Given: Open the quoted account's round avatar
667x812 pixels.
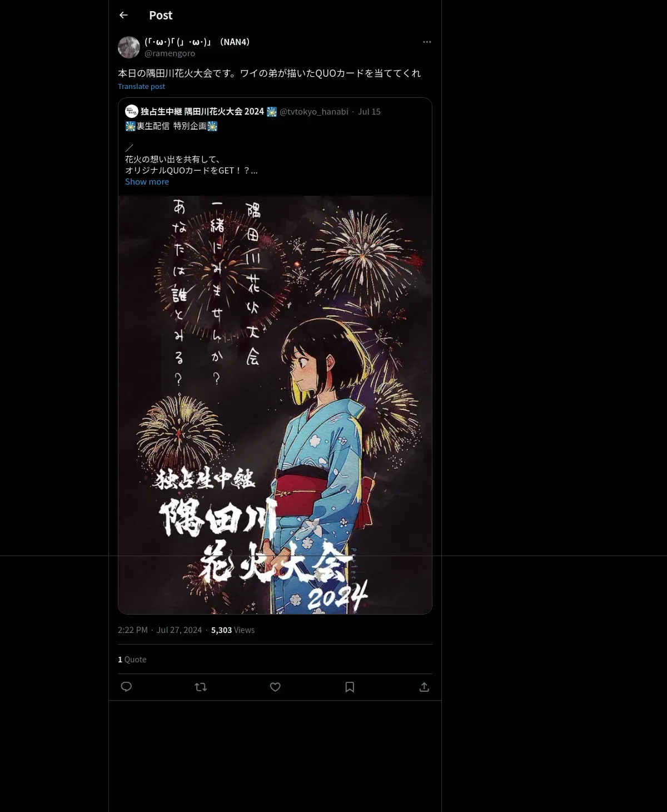Looking at the screenshot, I should tap(132, 111).
